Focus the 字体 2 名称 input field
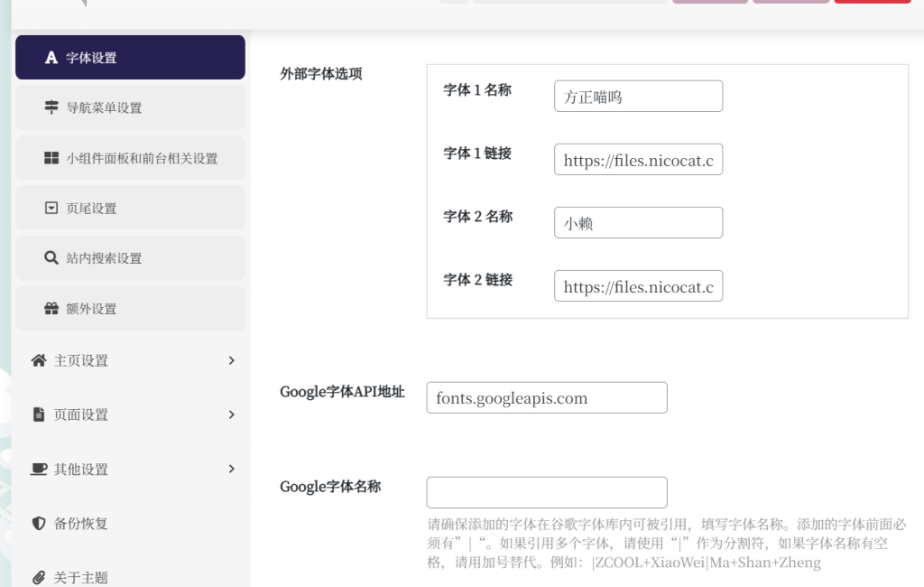 click(638, 222)
